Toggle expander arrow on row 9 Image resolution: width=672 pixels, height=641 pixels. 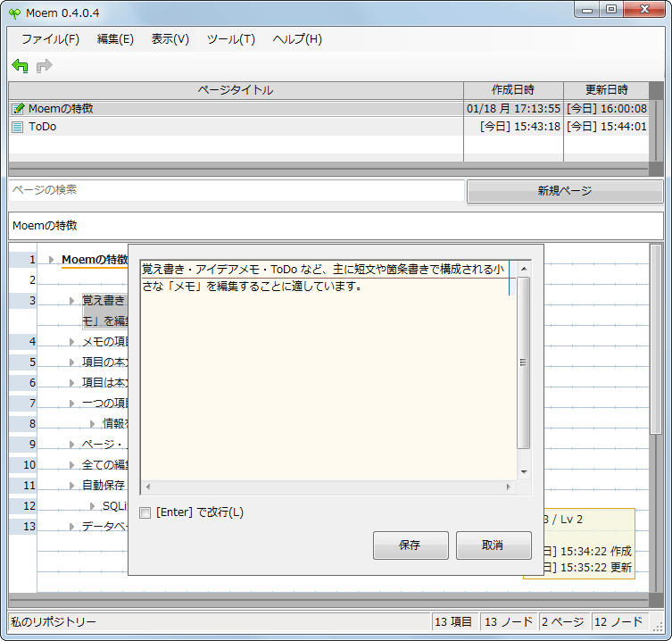pyautogui.click(x=72, y=445)
